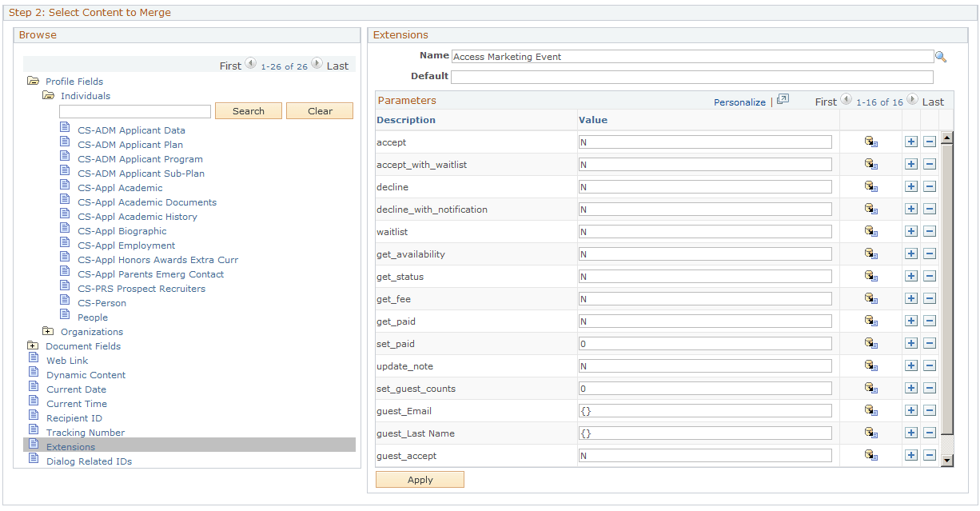The height and width of the screenshot is (511, 980).
Task: Click the Profile Fields folder icon
Action: point(34,81)
